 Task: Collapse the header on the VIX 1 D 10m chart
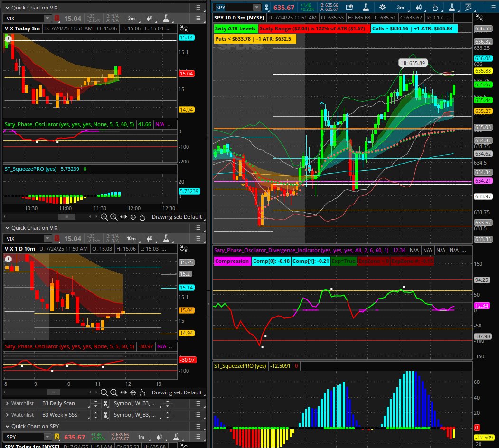click(x=184, y=249)
